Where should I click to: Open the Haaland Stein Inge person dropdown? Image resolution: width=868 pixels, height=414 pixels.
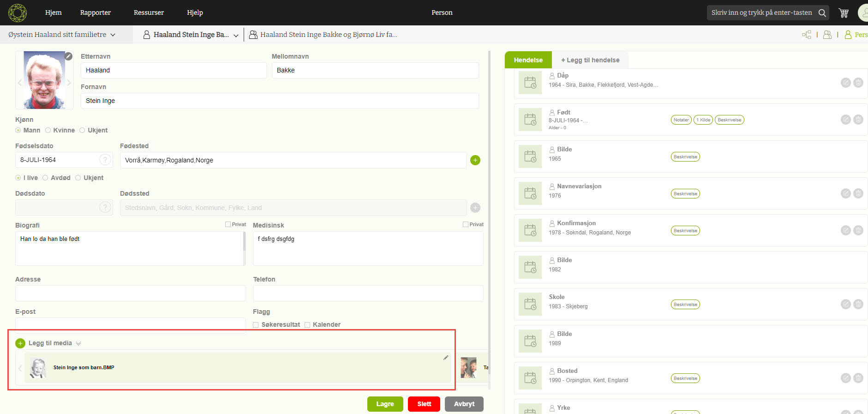pyautogui.click(x=236, y=35)
